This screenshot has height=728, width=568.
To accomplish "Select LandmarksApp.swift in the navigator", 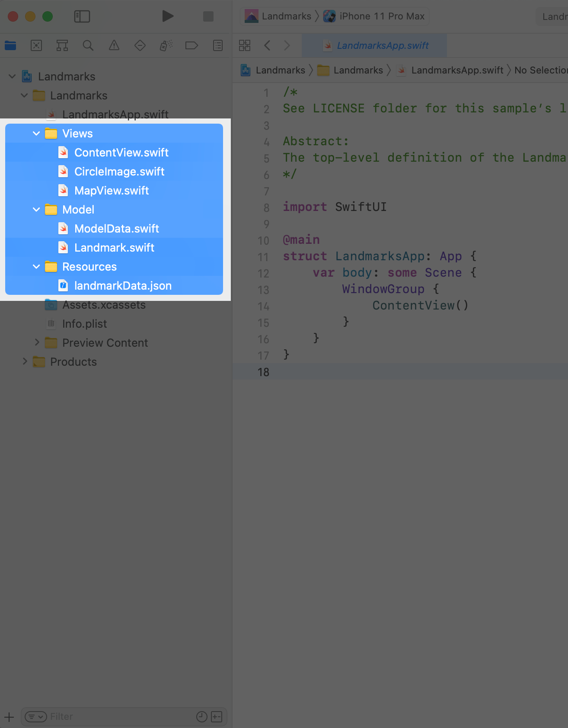I will tap(114, 115).
